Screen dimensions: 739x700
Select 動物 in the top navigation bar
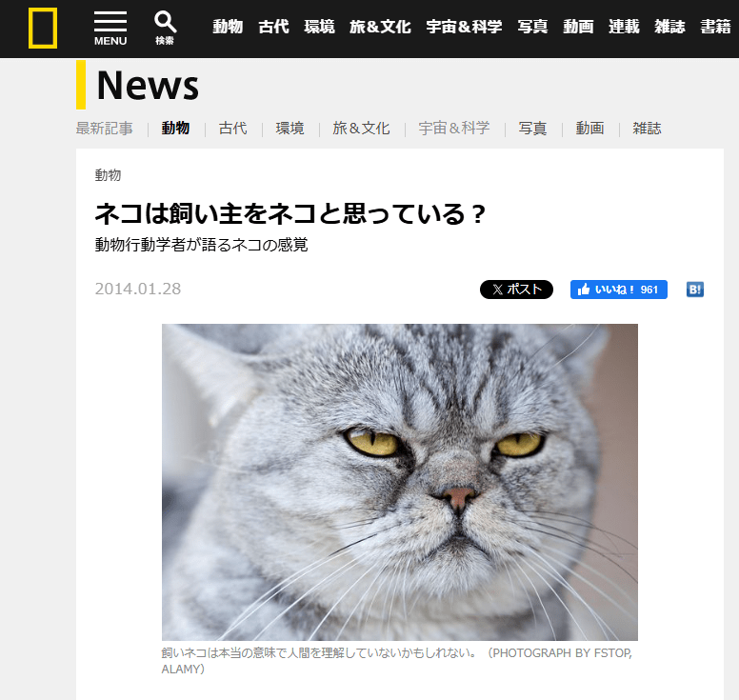click(x=228, y=27)
